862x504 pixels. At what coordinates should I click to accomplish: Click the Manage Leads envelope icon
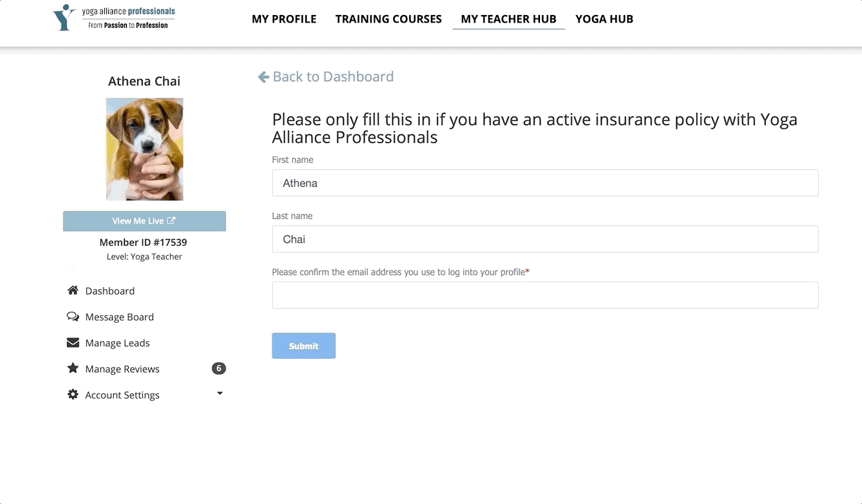tap(73, 342)
